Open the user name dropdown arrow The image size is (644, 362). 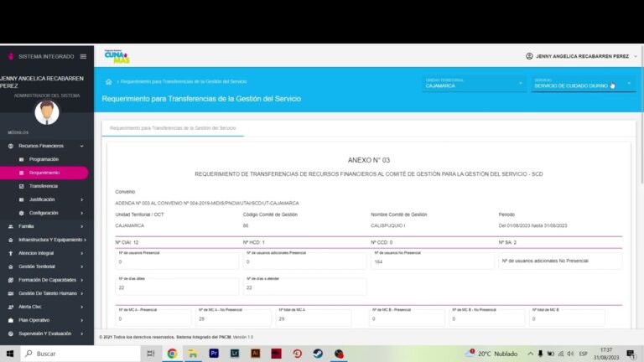click(x=636, y=56)
